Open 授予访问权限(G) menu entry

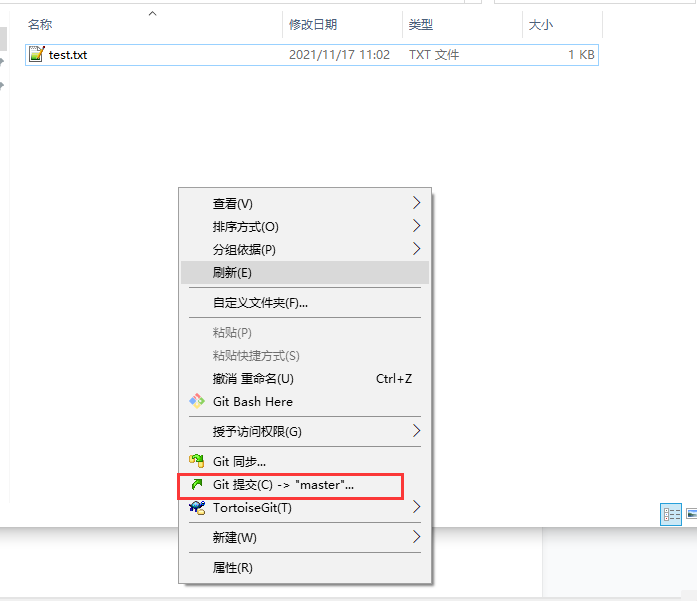(305, 432)
